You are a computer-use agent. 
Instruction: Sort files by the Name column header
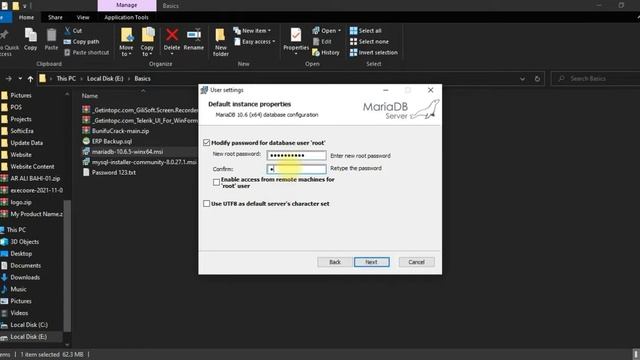(90, 96)
